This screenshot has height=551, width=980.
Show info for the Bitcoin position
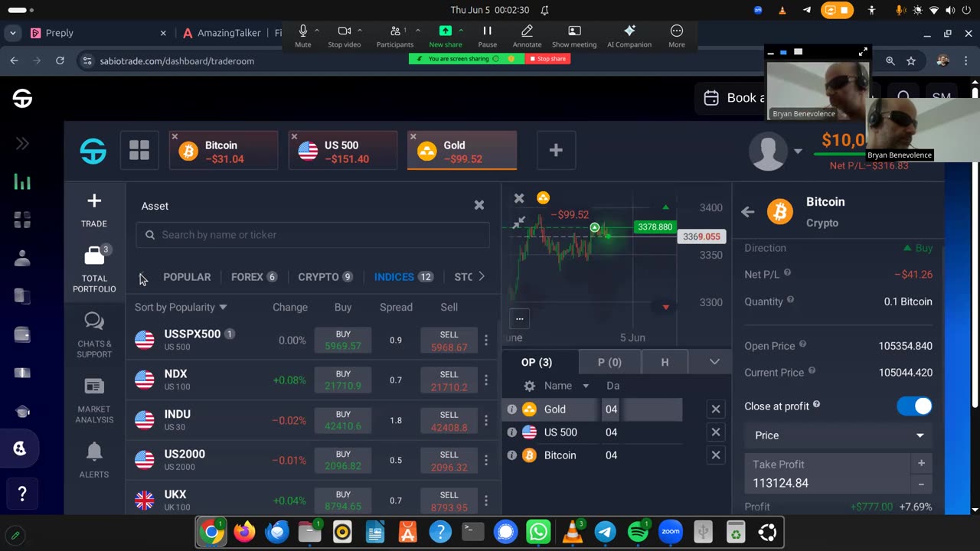[x=512, y=455]
